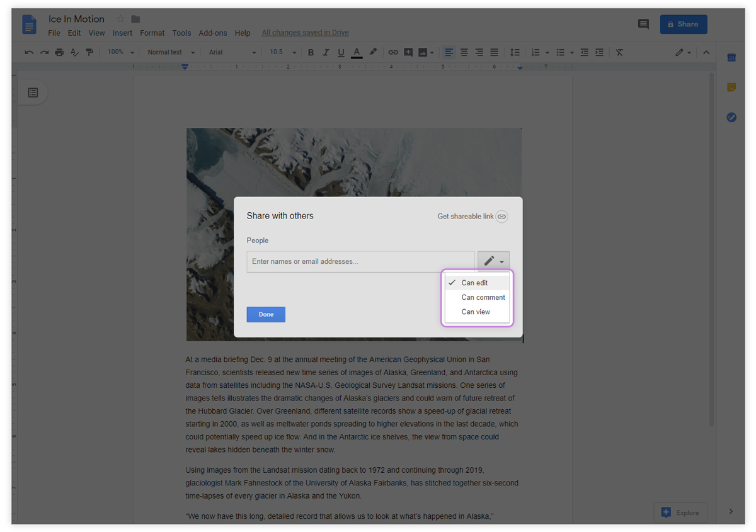
Task: Open the Add-ons menu
Action: pyautogui.click(x=212, y=33)
